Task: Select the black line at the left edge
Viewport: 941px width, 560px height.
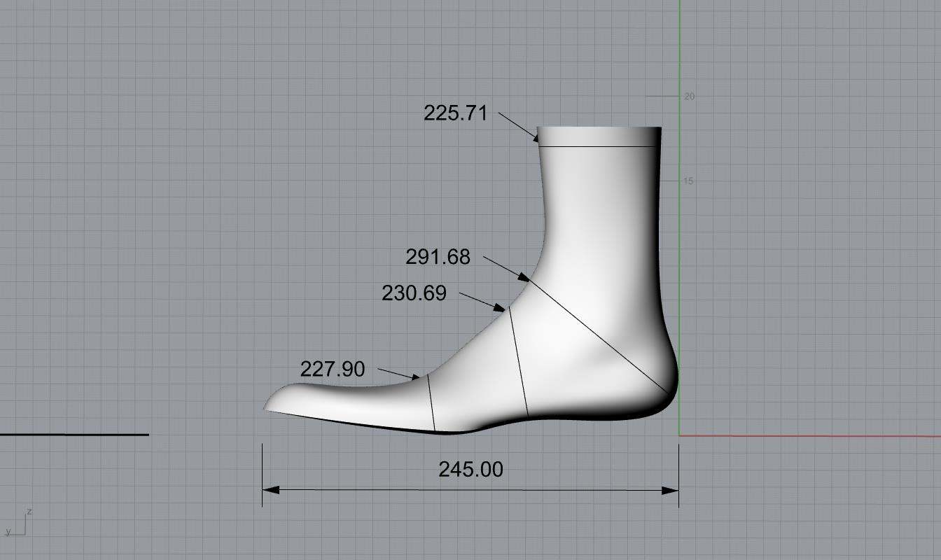Action: 74,435
